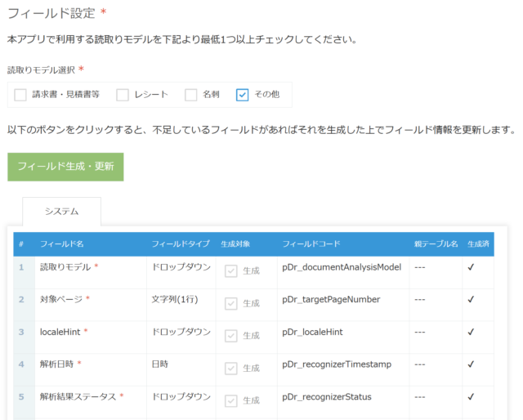Click generated checkmark in pDr_recognizerStatus row
The image size is (523, 420).
471,396
